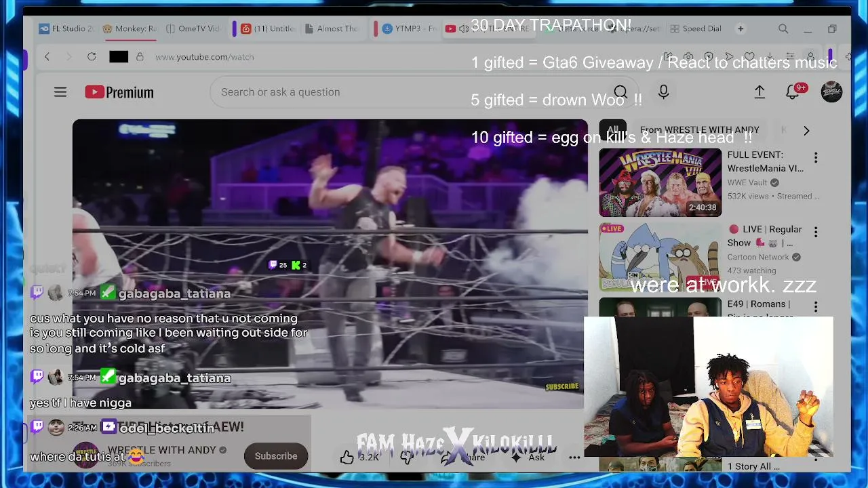
Task: Open options menu for Regular Show live
Action: pos(816,232)
